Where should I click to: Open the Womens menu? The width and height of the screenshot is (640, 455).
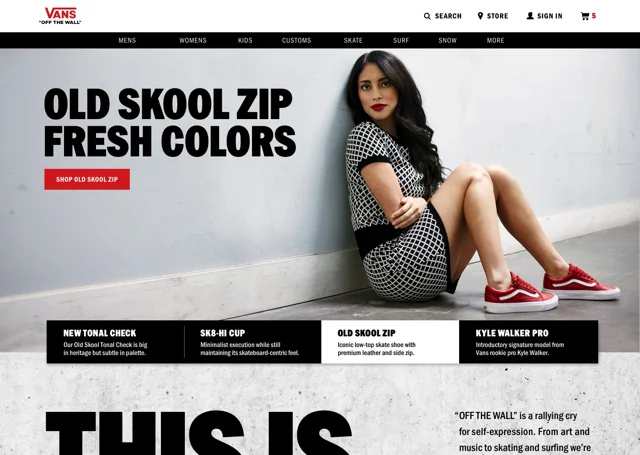pyautogui.click(x=193, y=40)
